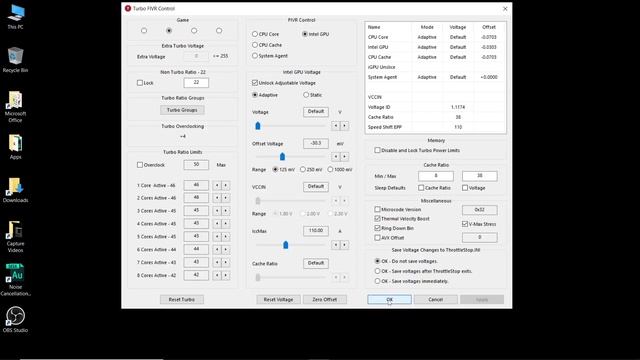640x360 pixels.
Task: Launch the Noise Cancellation Au shortcut
Action: tap(16, 280)
